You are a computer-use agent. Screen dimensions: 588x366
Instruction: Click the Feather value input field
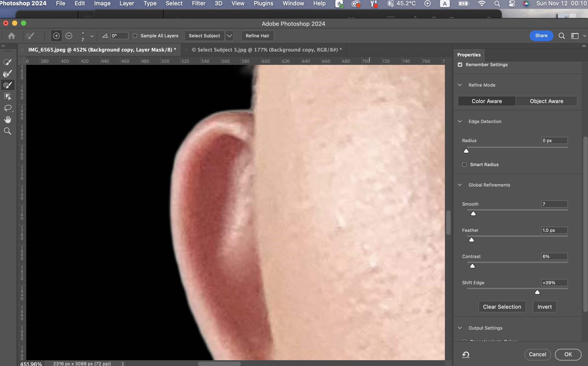(554, 230)
